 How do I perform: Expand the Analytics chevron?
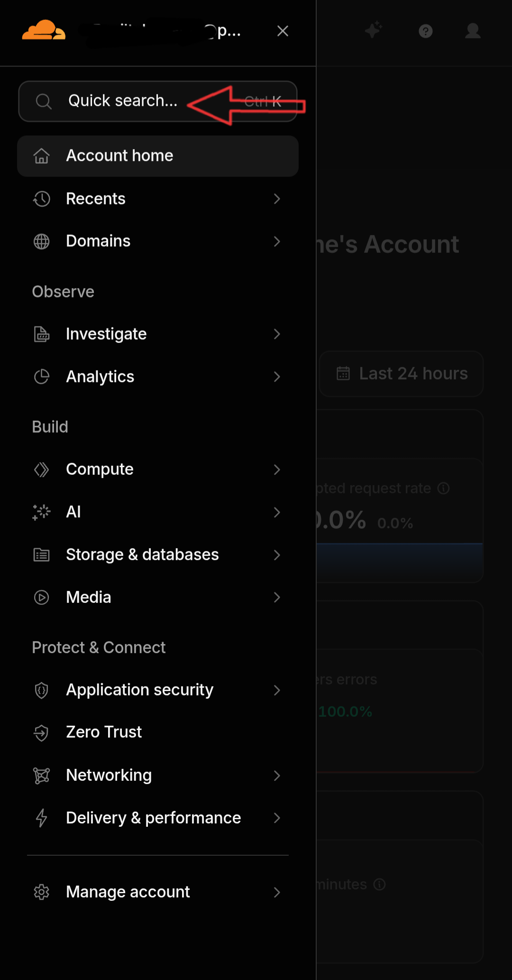pos(277,377)
